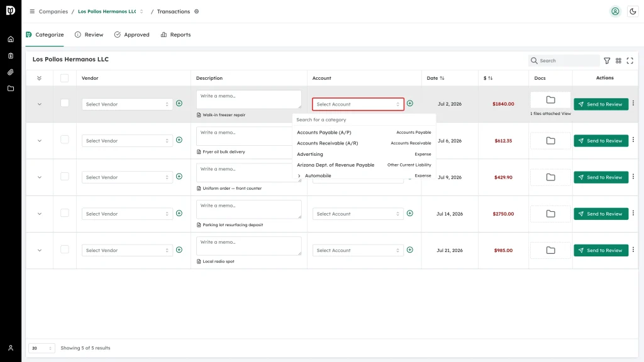Open the folder icon in the left sidebar

(11, 89)
